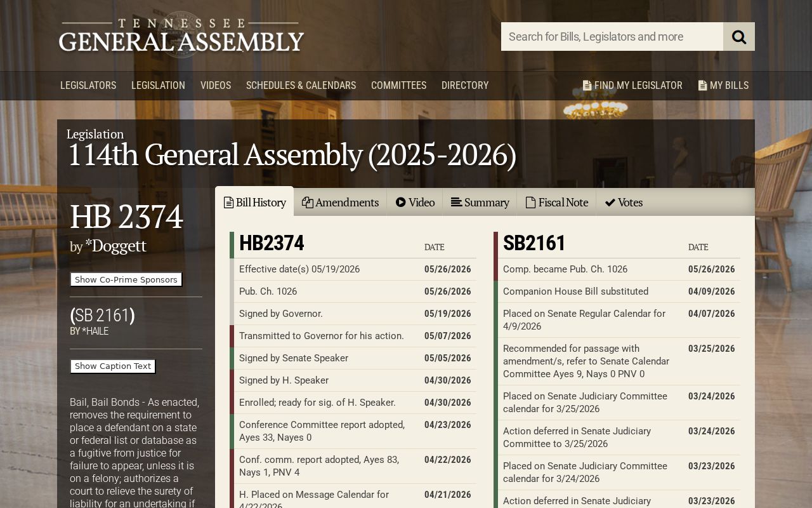Click the My Bills document icon
The image size is (812, 508).
click(x=702, y=85)
